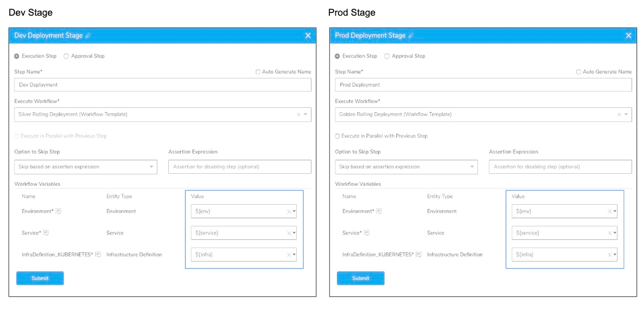Edit the Dev Deployment Stage title pencil icon

(88, 36)
